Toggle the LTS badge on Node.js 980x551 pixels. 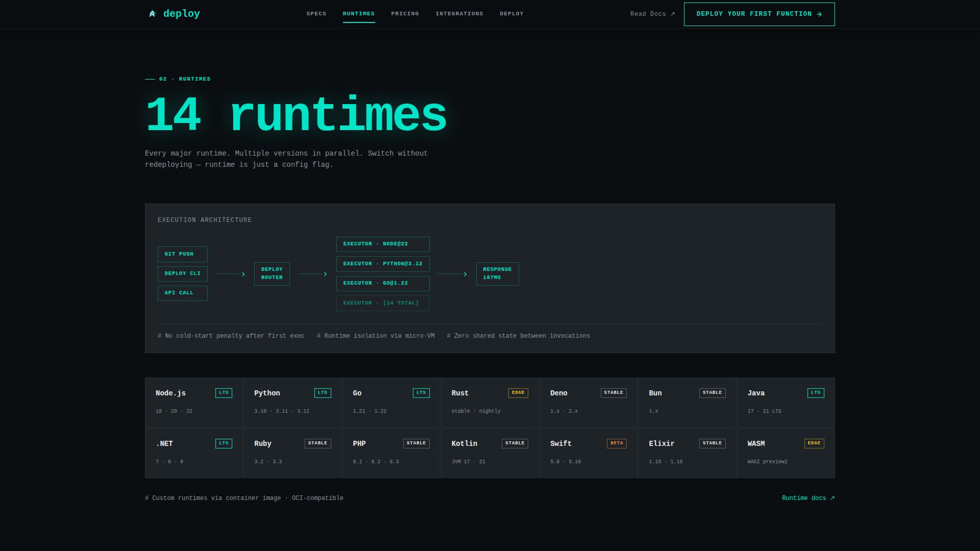point(224,393)
